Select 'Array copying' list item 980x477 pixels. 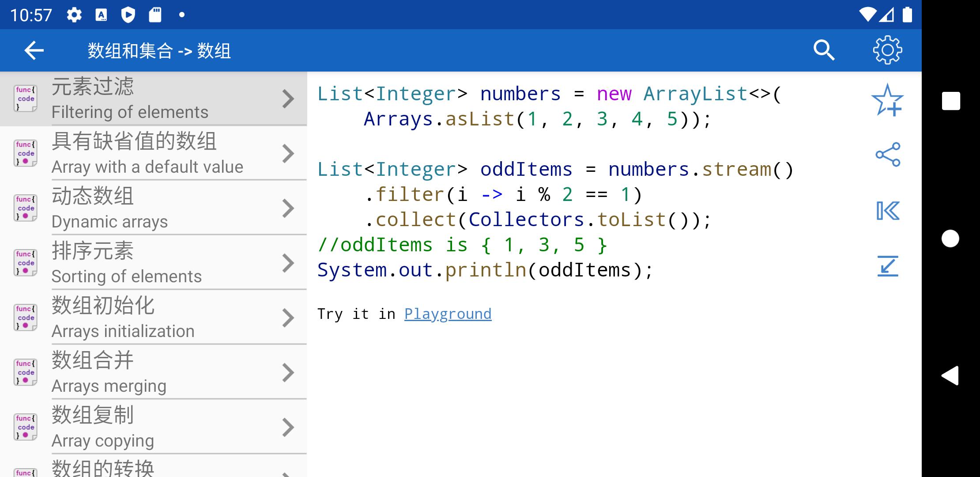click(x=154, y=427)
